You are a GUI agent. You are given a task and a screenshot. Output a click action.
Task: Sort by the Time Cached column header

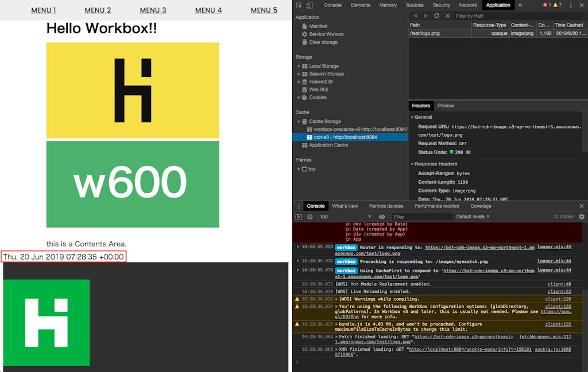569,25
